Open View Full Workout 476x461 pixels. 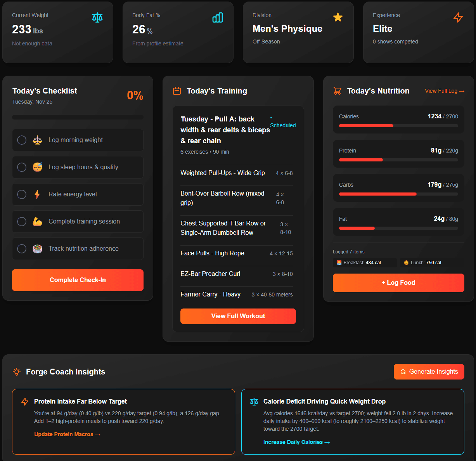[238, 316]
